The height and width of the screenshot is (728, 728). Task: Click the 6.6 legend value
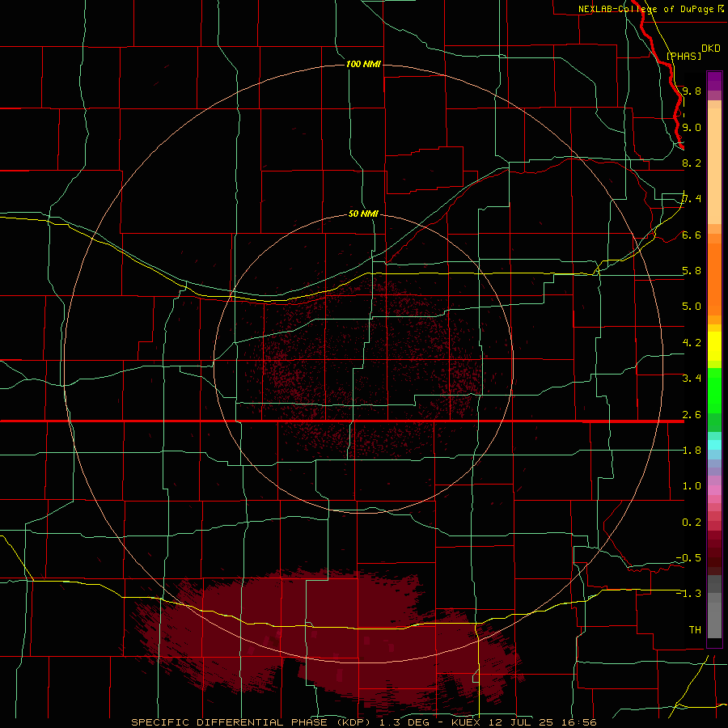click(x=692, y=235)
